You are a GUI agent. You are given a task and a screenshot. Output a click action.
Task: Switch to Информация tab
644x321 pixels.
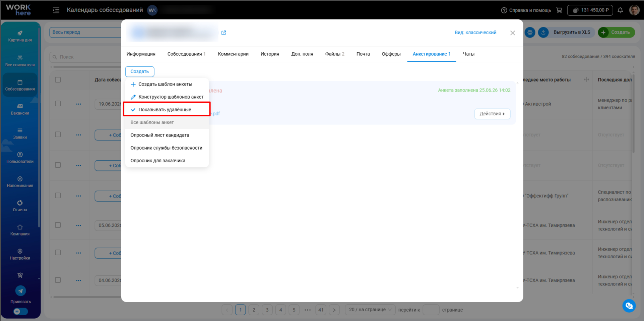[x=141, y=54]
